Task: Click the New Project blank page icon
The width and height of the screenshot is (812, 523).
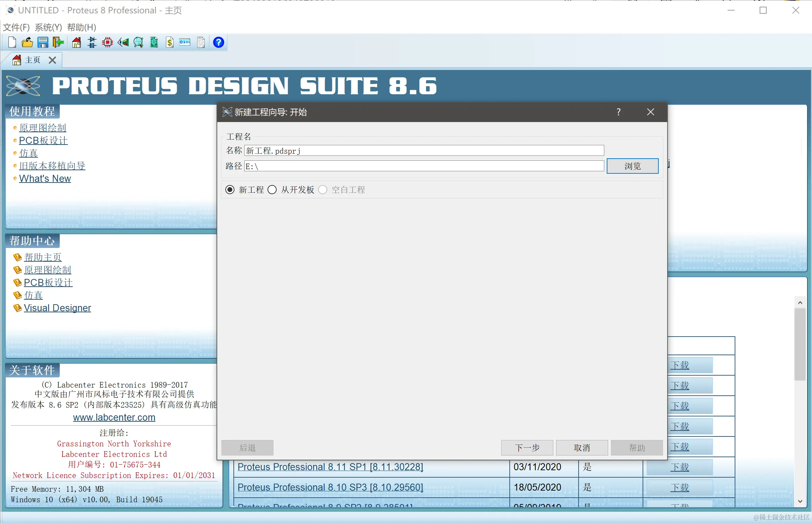Action: tap(12, 43)
